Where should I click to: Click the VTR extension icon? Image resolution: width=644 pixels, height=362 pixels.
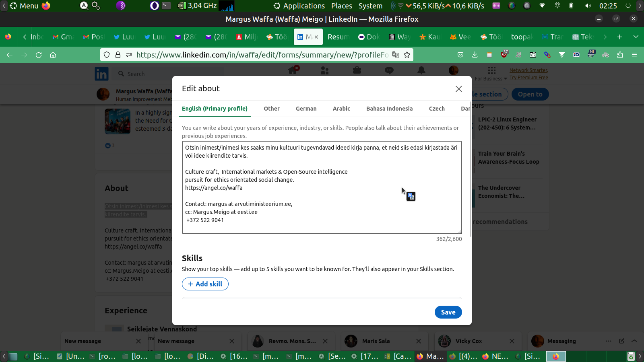(533, 55)
